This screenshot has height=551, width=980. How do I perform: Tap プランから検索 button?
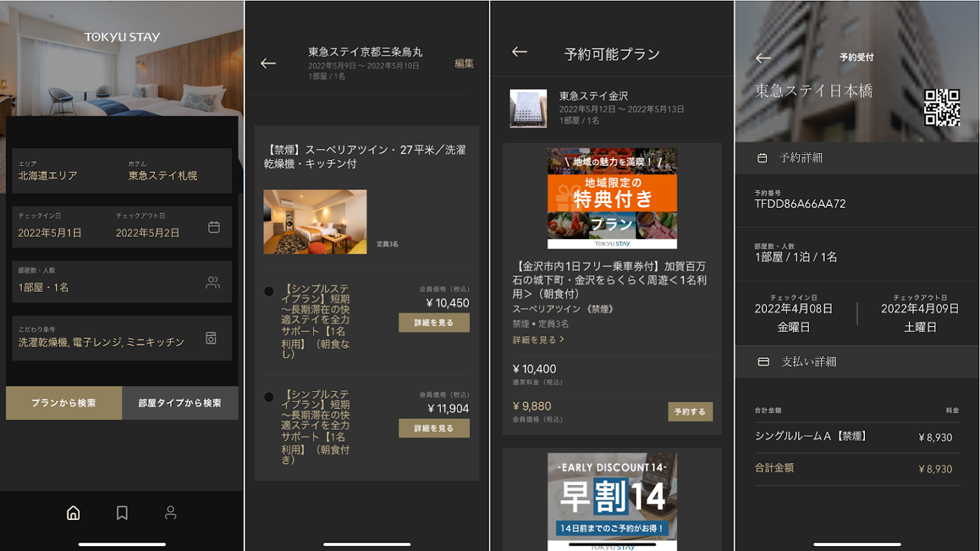[x=64, y=403]
